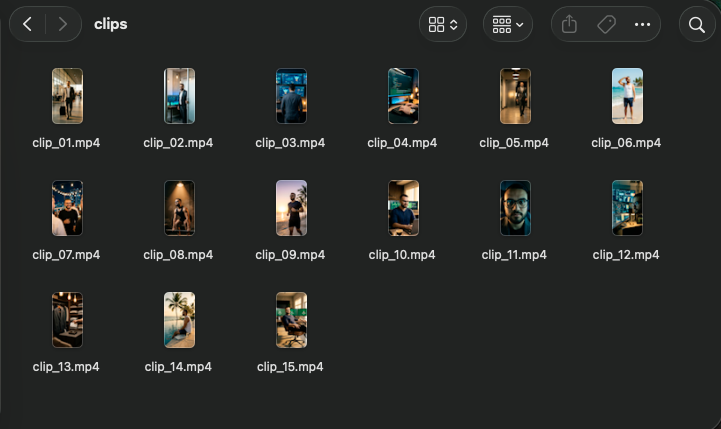This screenshot has height=429, width=721.
Task: Click the Search magnifier icon
Action: point(697,24)
